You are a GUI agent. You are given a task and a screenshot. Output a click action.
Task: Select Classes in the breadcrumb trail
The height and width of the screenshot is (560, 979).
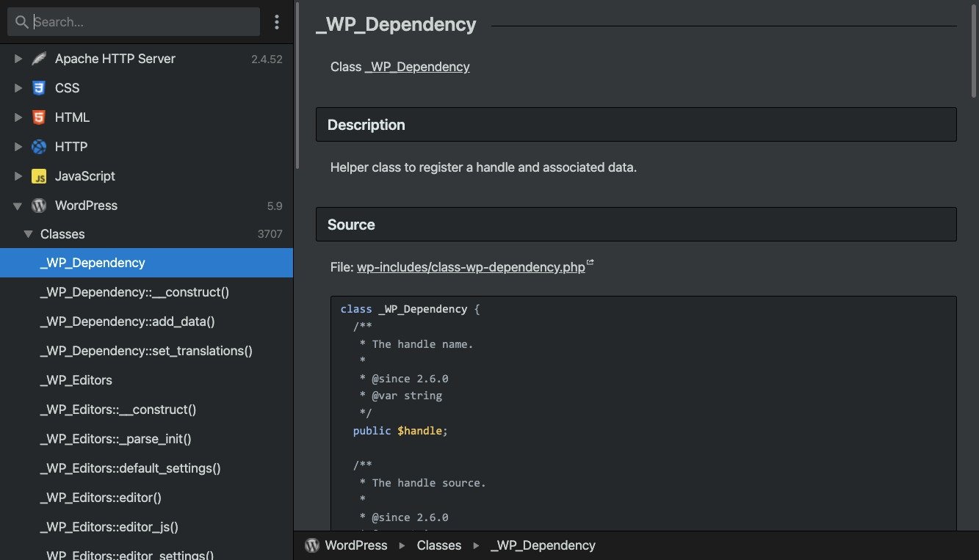pyautogui.click(x=438, y=545)
